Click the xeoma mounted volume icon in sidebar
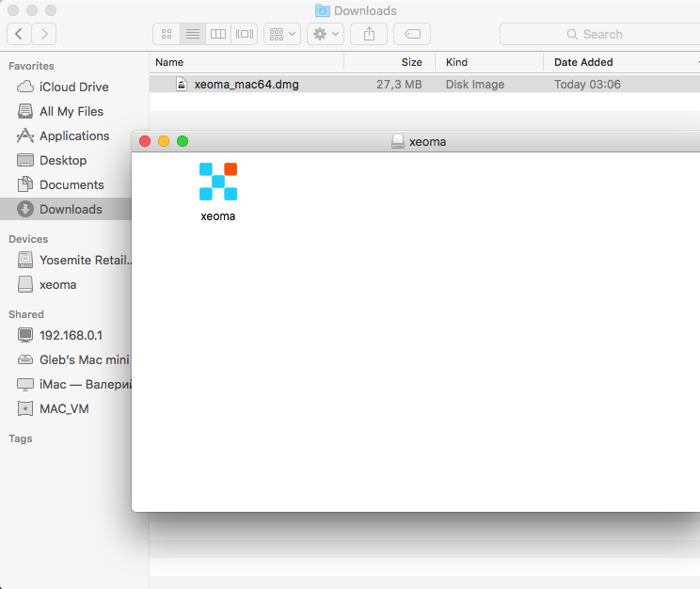 click(25, 284)
